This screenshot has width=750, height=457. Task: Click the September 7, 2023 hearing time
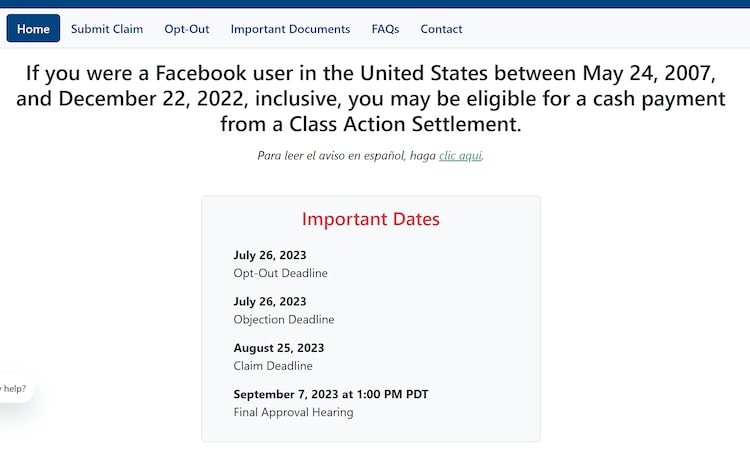(331, 394)
